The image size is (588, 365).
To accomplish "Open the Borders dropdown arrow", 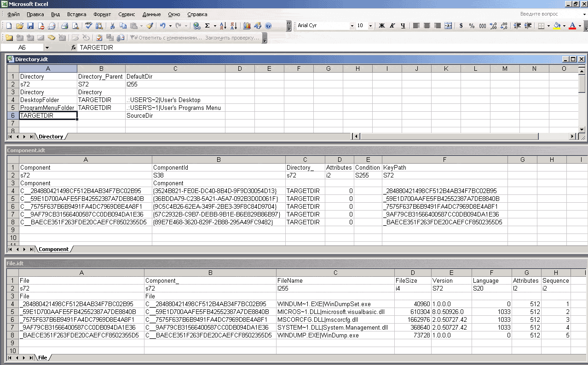I will point(548,26).
